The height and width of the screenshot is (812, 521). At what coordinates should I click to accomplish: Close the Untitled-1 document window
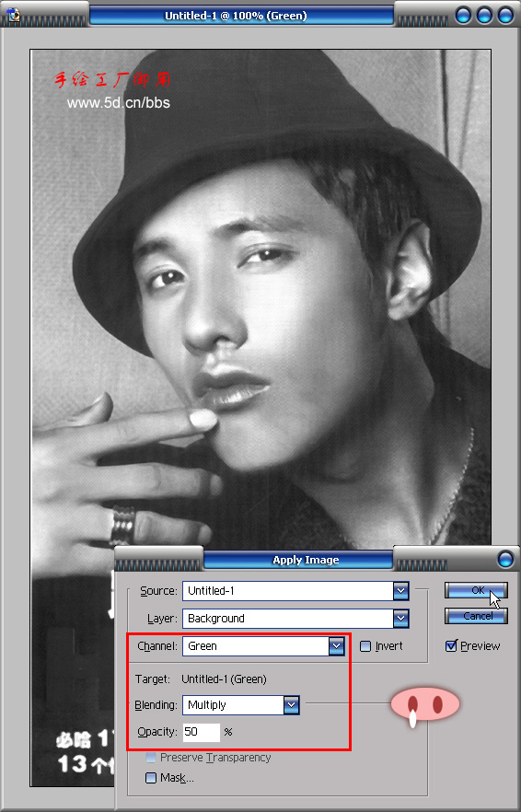tap(505, 16)
